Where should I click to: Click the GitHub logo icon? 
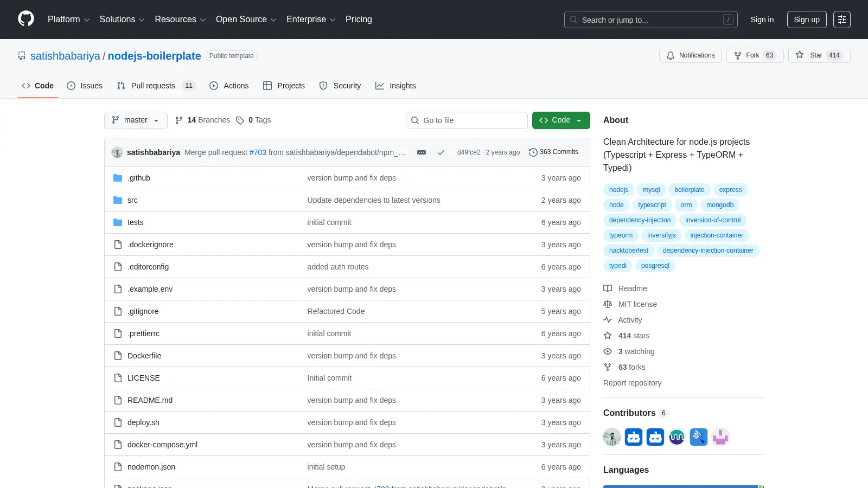coord(26,19)
